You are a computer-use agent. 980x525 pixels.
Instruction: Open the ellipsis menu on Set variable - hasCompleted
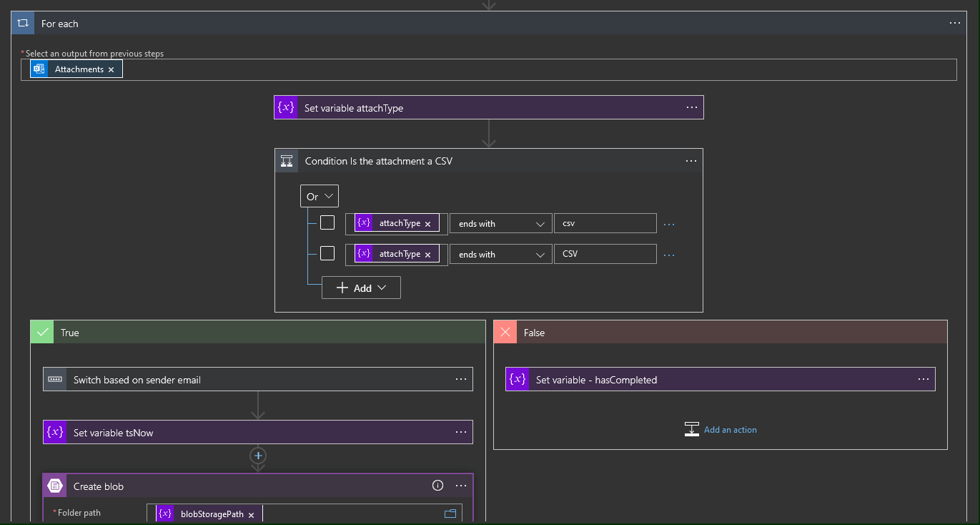pos(924,379)
